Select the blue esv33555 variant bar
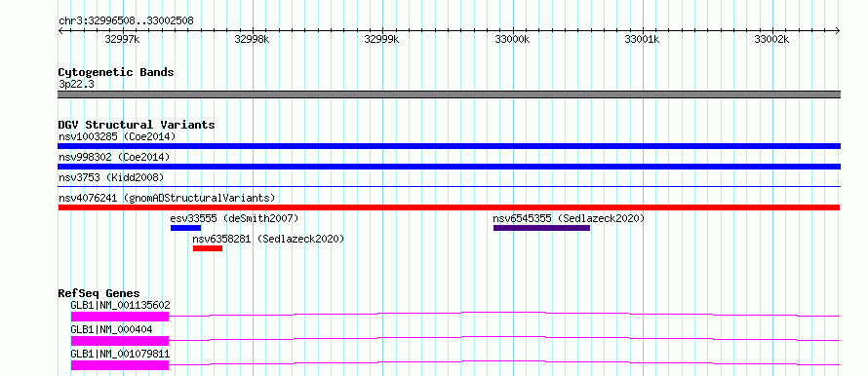868x376 pixels. tap(185, 228)
